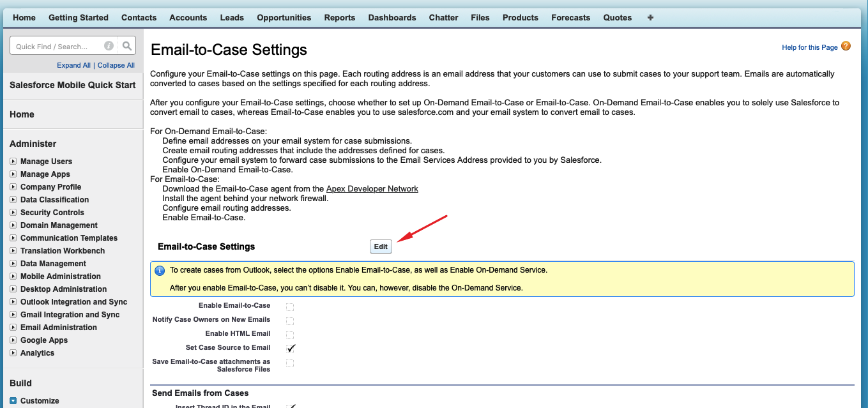Open the Files tab
Screen dimensions: 868x408
[x=480, y=17]
